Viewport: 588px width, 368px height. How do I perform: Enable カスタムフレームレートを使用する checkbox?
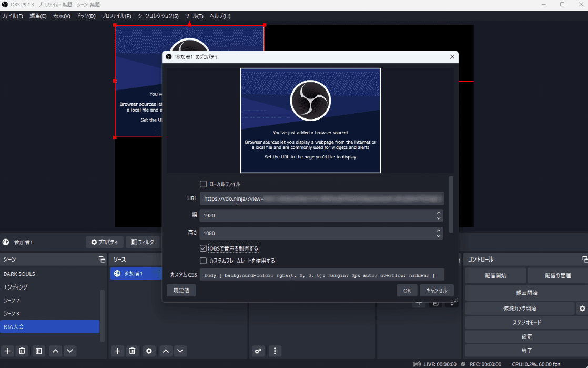[203, 261]
